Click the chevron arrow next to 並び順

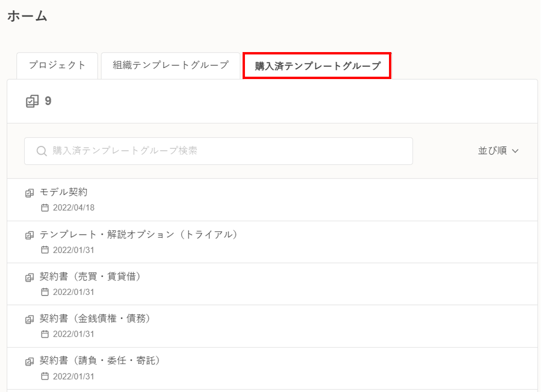[516, 151]
